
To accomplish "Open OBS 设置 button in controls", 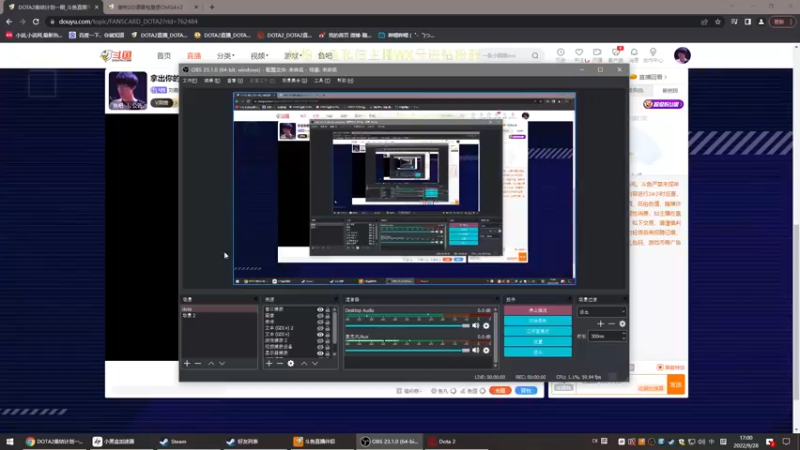I will tap(538, 341).
